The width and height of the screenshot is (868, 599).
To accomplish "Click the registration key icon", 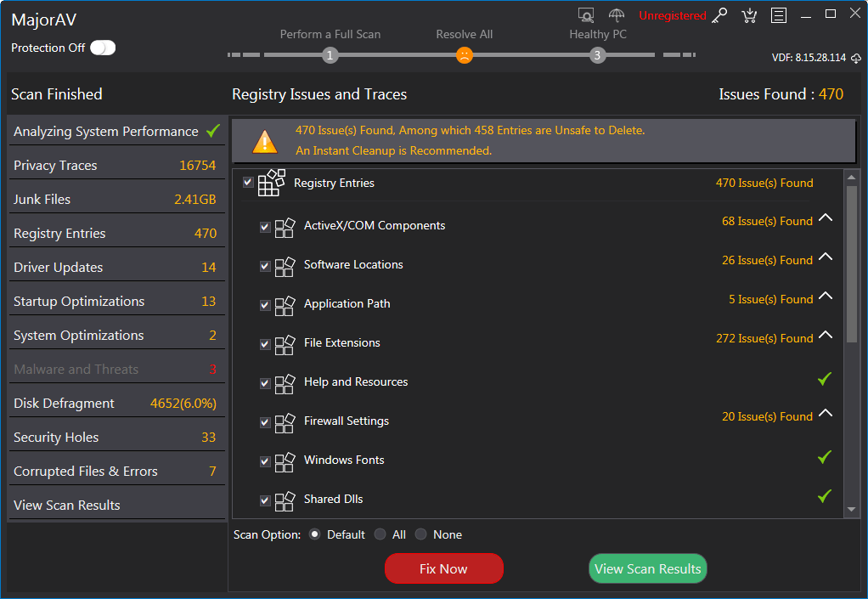I will [719, 15].
